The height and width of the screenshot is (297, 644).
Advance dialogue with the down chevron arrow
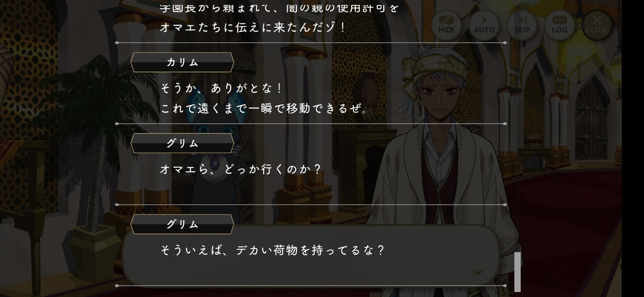[x=478, y=273]
